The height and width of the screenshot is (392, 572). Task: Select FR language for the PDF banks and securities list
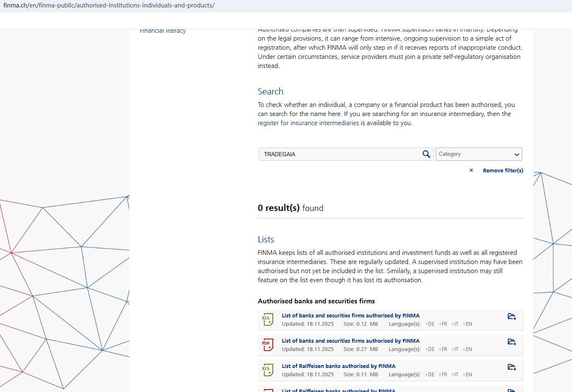click(444, 349)
